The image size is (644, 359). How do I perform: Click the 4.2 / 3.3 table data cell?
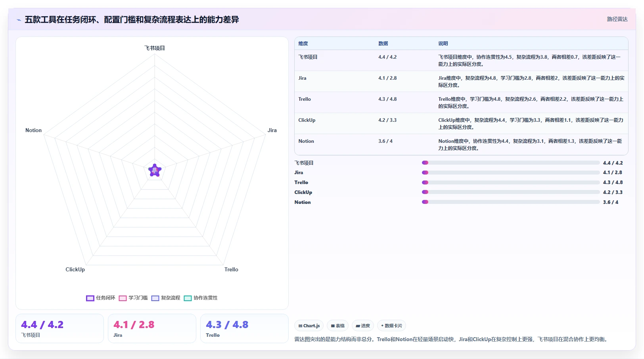click(x=387, y=120)
